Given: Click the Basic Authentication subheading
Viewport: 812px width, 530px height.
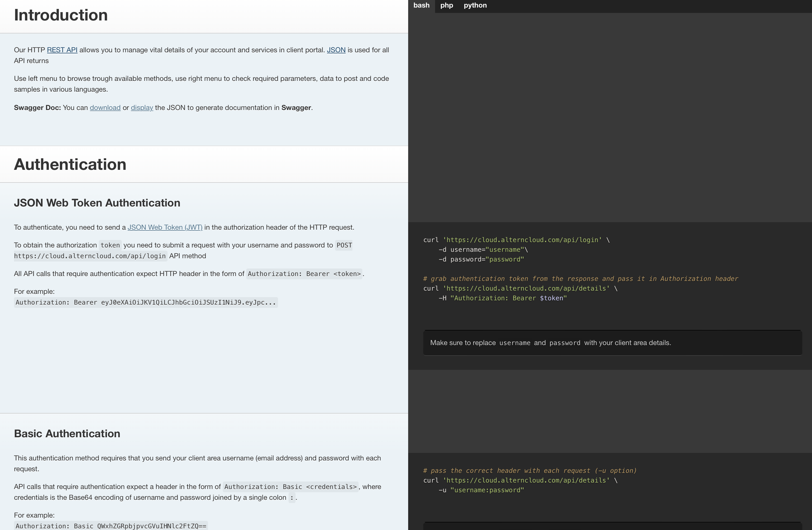Looking at the screenshot, I should click(67, 434).
